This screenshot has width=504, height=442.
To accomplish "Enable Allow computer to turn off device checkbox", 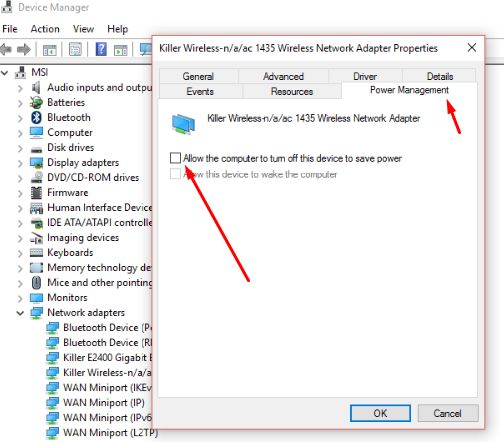I will (175, 158).
